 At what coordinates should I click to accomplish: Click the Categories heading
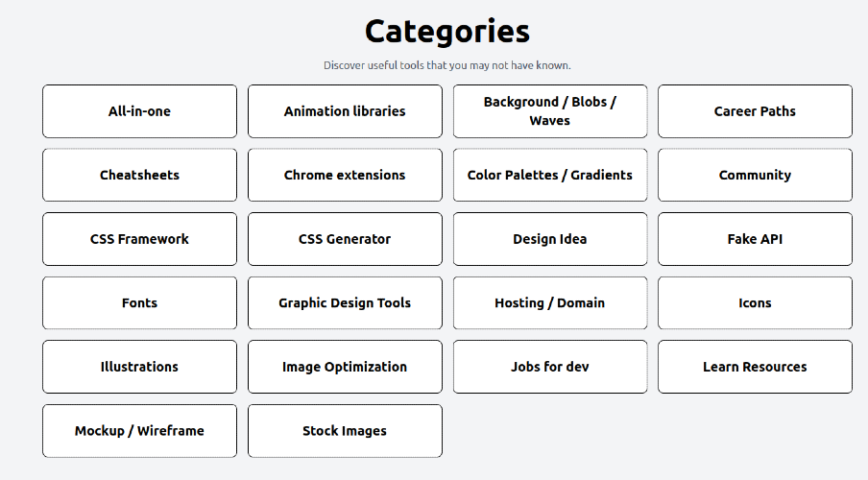click(447, 32)
